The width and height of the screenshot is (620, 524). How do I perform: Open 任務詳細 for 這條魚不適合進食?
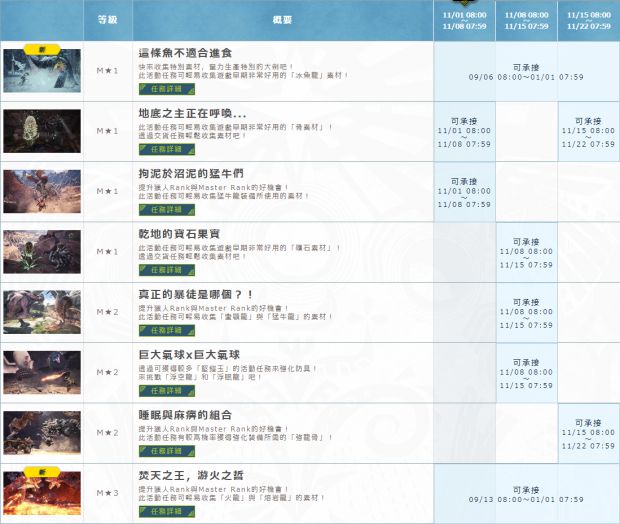(x=166, y=89)
